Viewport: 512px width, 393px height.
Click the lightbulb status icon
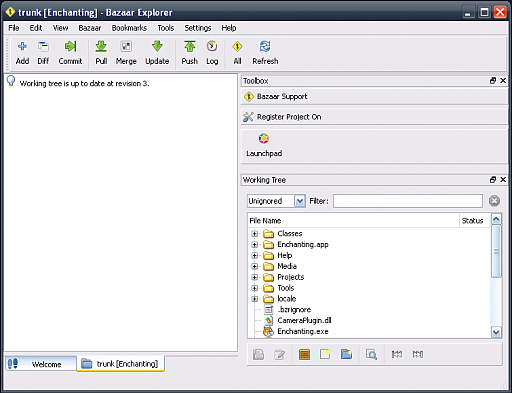pos(11,82)
